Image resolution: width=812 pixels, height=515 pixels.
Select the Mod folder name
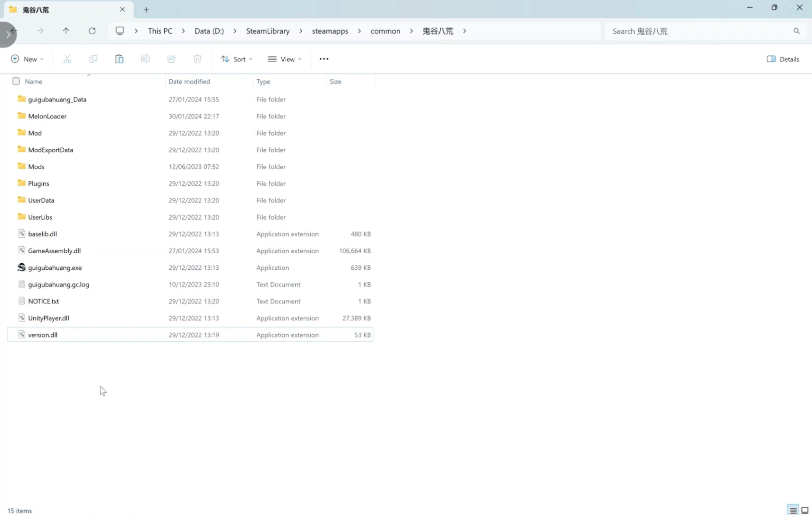click(x=35, y=133)
